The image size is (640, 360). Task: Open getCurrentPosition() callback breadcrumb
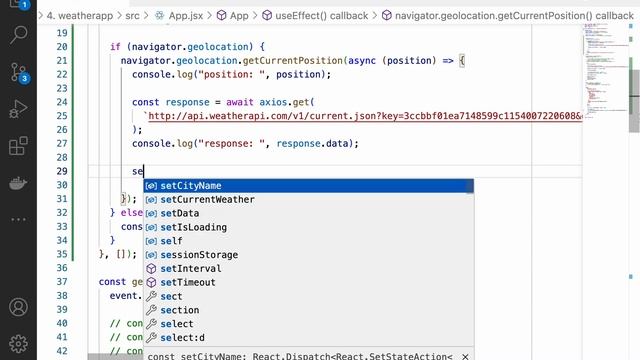[x=508, y=16]
